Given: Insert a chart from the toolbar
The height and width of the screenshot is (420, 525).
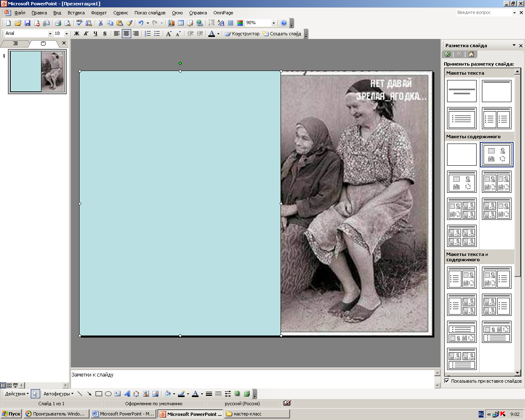Looking at the screenshot, I should [171, 23].
